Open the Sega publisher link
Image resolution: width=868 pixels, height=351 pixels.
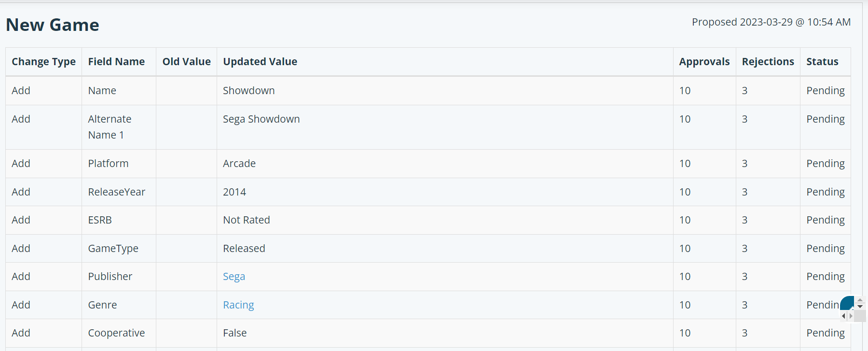pyautogui.click(x=234, y=277)
